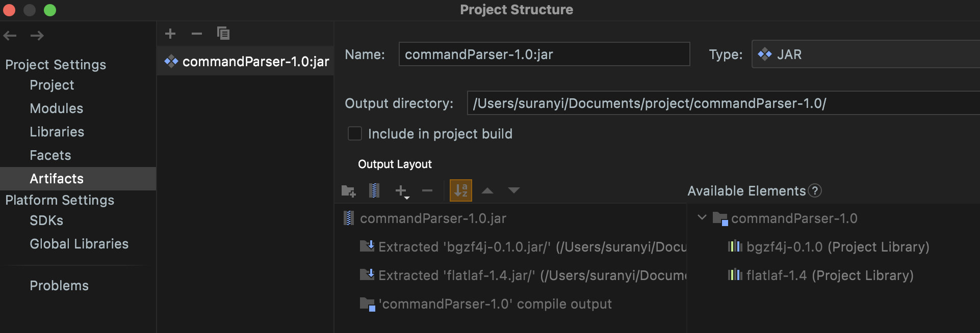
Task: Go forward with the right arrow
Action: 37,36
